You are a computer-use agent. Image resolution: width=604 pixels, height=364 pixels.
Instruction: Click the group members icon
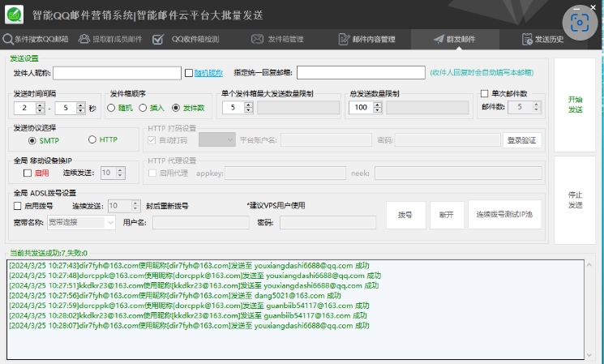click(84, 39)
